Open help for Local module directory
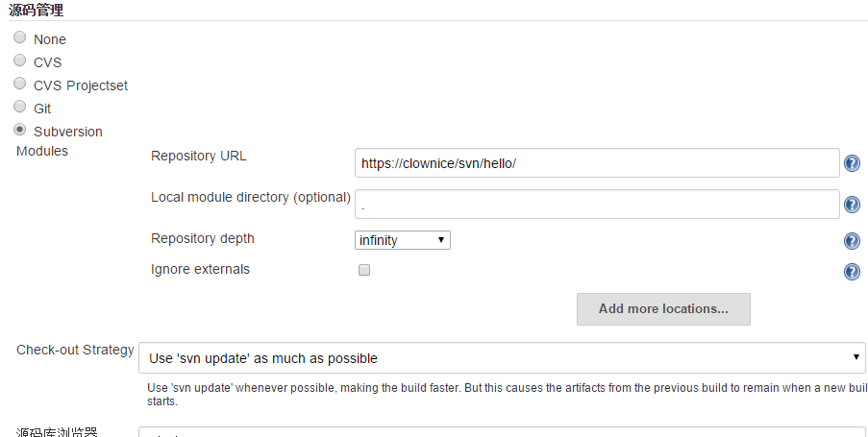The image size is (868, 437). point(852,205)
